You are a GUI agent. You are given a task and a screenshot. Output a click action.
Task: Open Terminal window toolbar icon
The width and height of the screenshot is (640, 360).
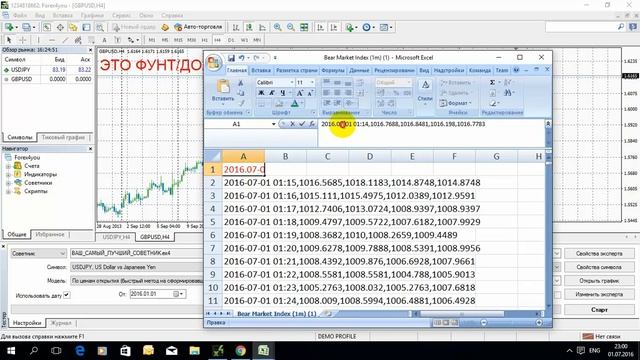click(x=86, y=27)
